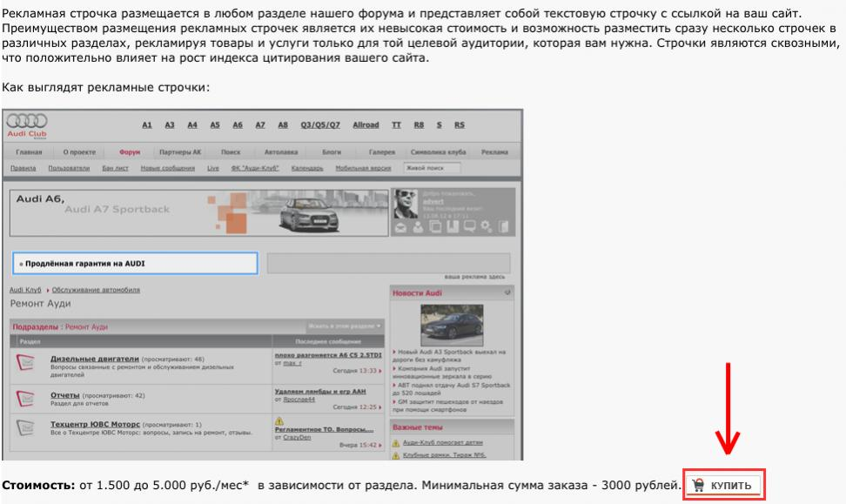Open the Дизельные двигатели subforum link

click(94, 359)
